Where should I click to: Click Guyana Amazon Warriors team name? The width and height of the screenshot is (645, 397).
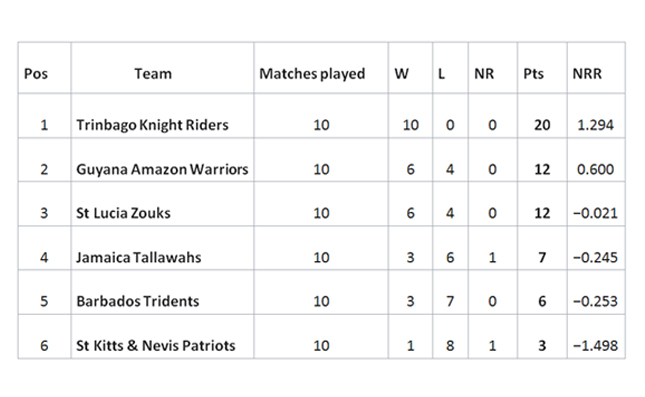(x=162, y=169)
